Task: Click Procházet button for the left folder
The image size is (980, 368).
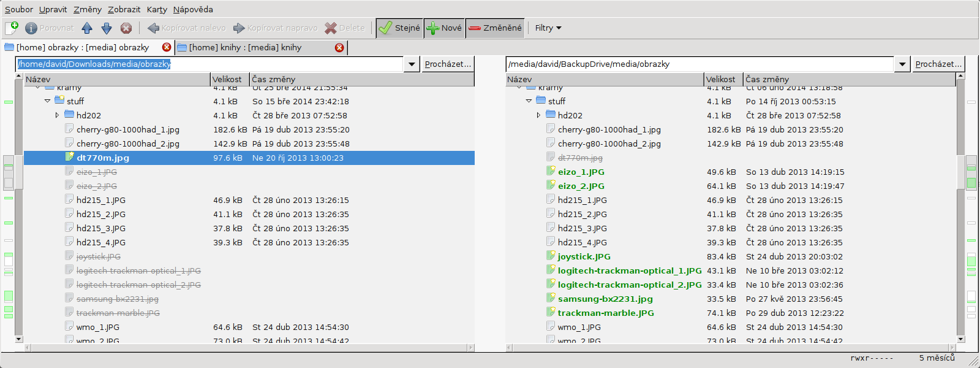Action: click(448, 64)
